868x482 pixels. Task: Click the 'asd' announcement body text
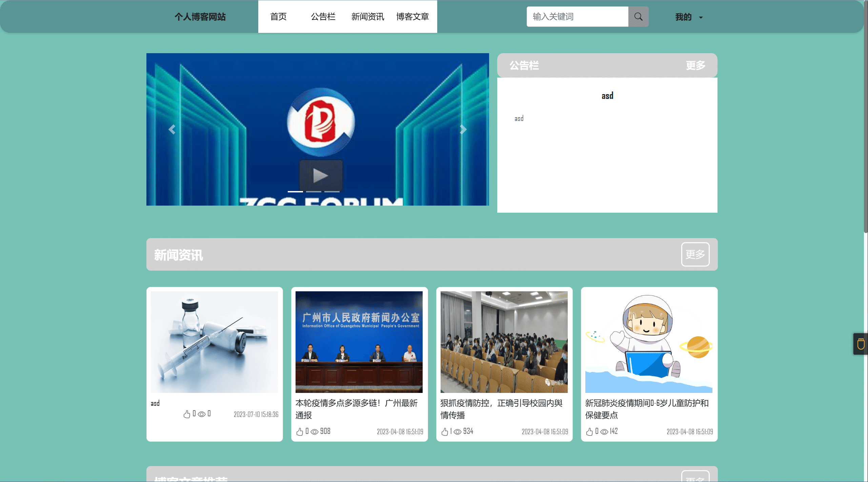point(519,119)
